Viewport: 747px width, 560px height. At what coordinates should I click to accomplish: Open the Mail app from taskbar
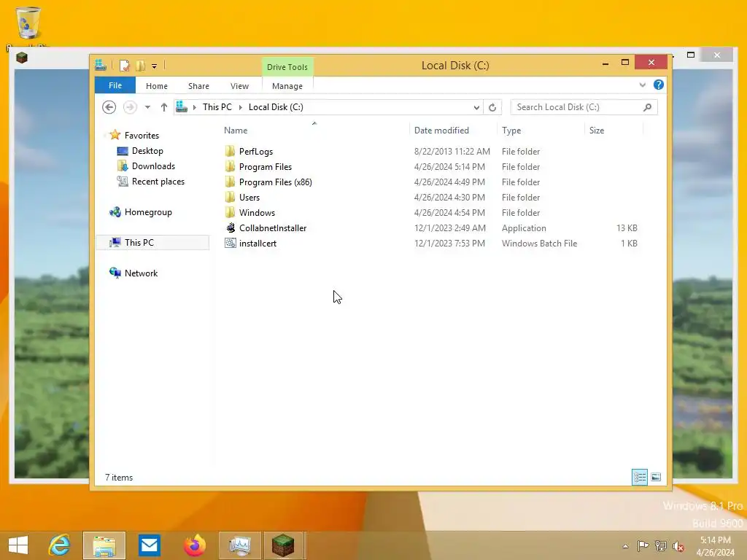tap(149, 545)
